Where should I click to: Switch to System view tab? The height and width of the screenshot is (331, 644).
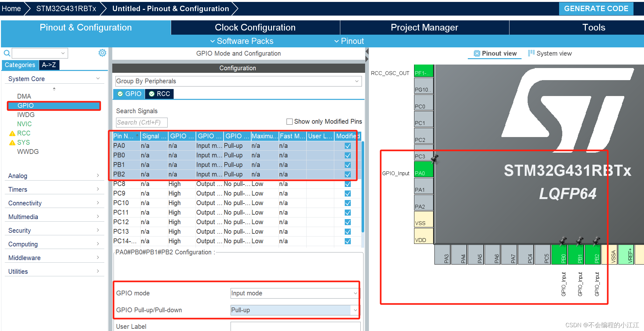(x=550, y=53)
